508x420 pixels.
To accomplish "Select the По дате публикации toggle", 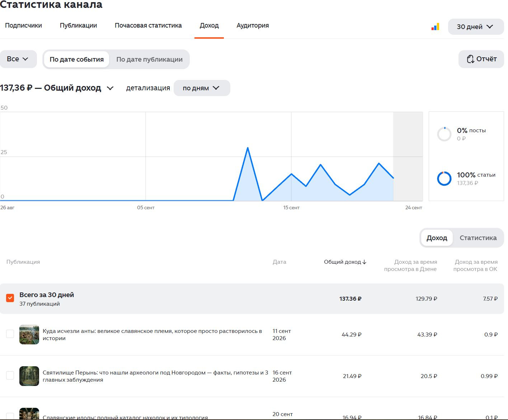I will 149,59.
